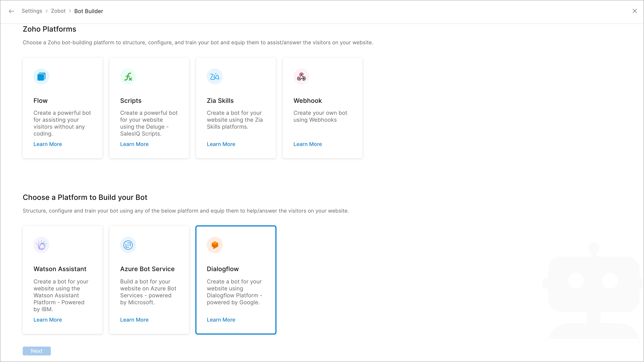
Task: Open Learn More for Flow
Action: pos(48,144)
